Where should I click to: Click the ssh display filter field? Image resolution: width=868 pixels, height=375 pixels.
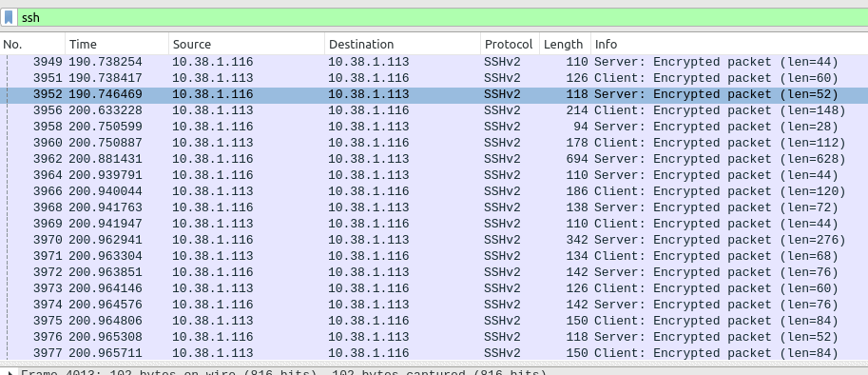coord(443,17)
